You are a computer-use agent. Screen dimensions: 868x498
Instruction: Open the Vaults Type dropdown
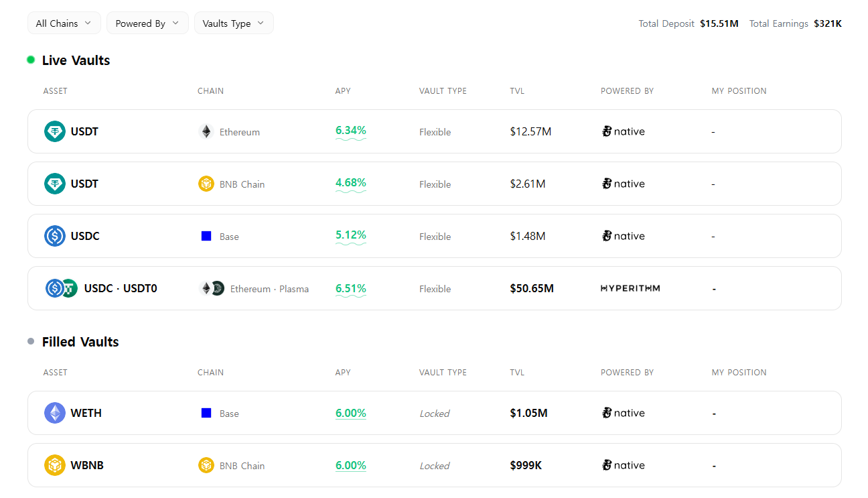point(234,23)
